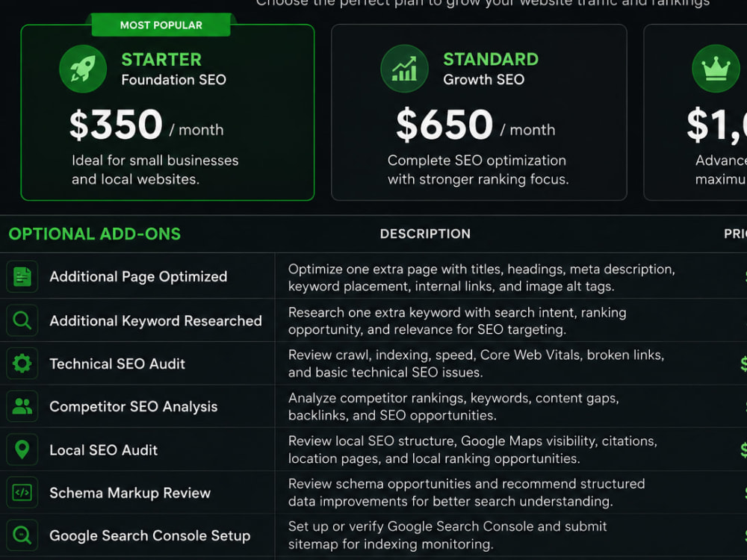Click the code icon for Schema Markup Review
747x560 pixels.
(x=22, y=492)
